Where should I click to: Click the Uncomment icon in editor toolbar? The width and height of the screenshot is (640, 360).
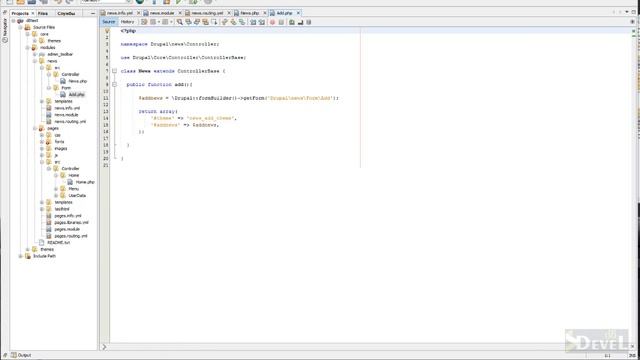tap(300, 22)
